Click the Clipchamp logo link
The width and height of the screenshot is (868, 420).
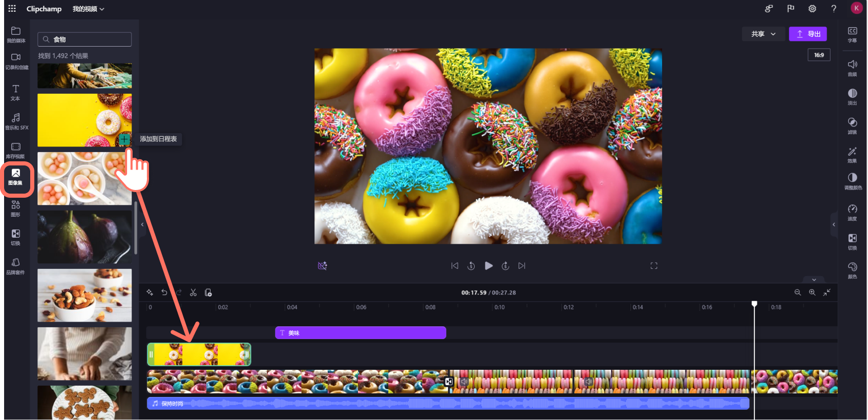tap(44, 9)
